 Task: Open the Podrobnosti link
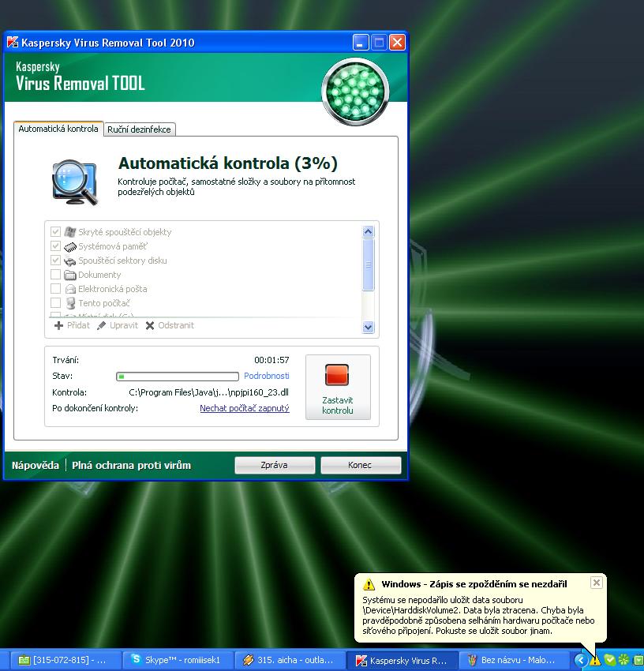point(266,377)
